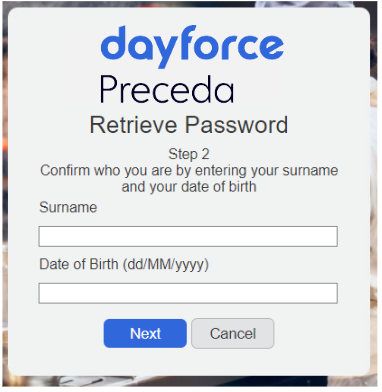Click the empty panel area below the Next button

click(189, 362)
